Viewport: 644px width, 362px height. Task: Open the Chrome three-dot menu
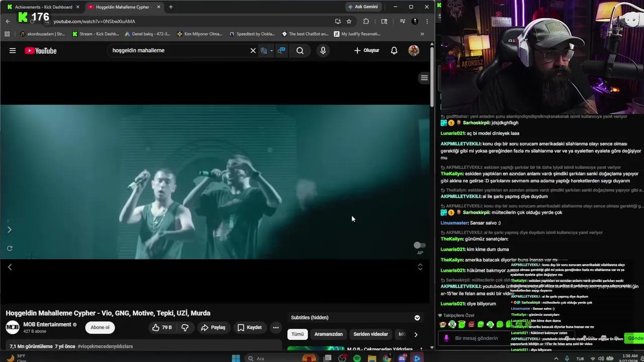(x=427, y=21)
